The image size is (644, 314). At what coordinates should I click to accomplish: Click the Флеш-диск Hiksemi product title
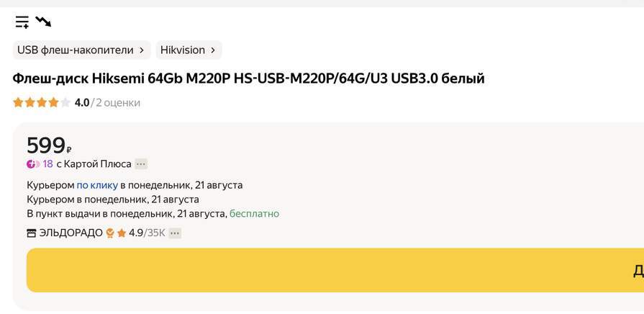pos(248,78)
